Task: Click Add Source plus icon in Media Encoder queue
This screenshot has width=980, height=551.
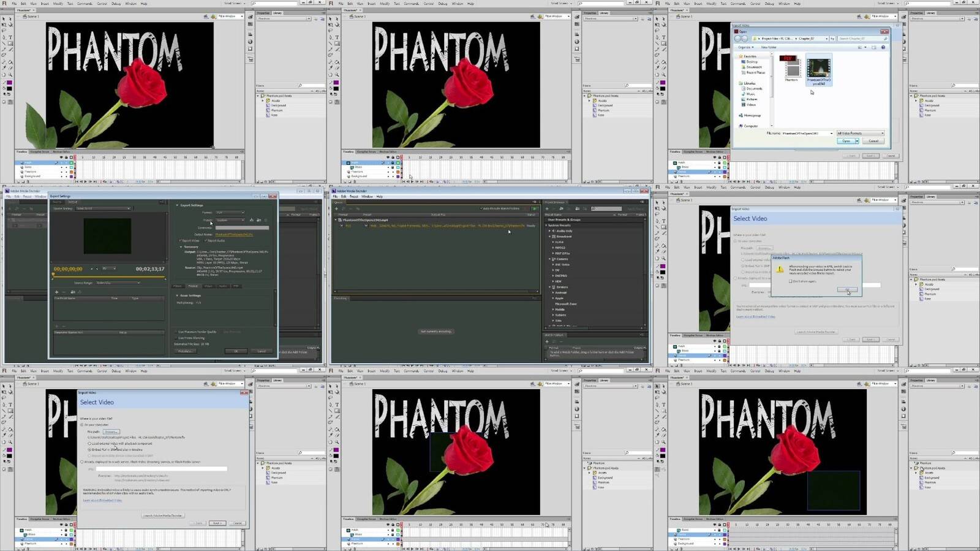Action: click(x=337, y=208)
